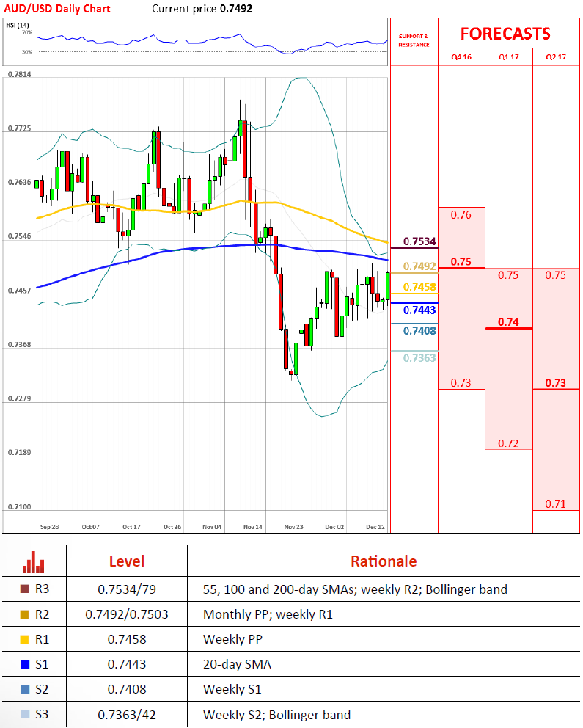Click the Q1 17 forecast high 0.75
The width and height of the screenshot is (583, 728).
(508, 275)
